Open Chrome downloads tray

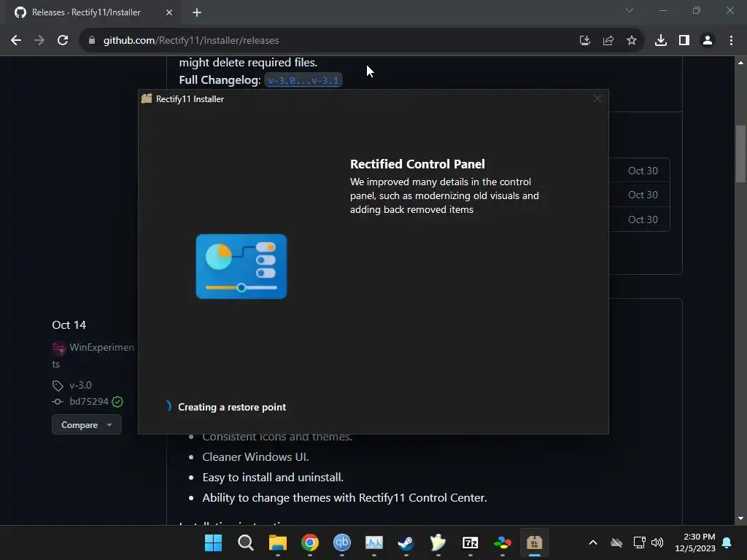[x=660, y=41]
